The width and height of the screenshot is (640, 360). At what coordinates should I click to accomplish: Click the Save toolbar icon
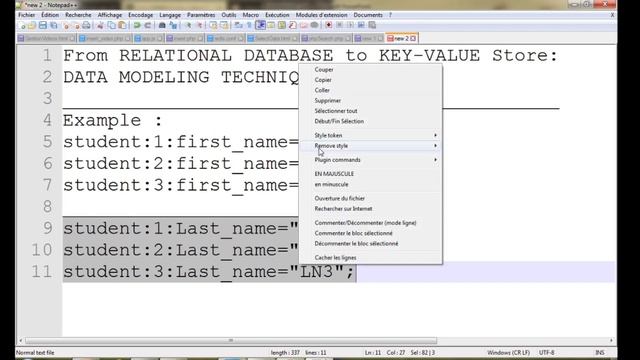click(42, 25)
